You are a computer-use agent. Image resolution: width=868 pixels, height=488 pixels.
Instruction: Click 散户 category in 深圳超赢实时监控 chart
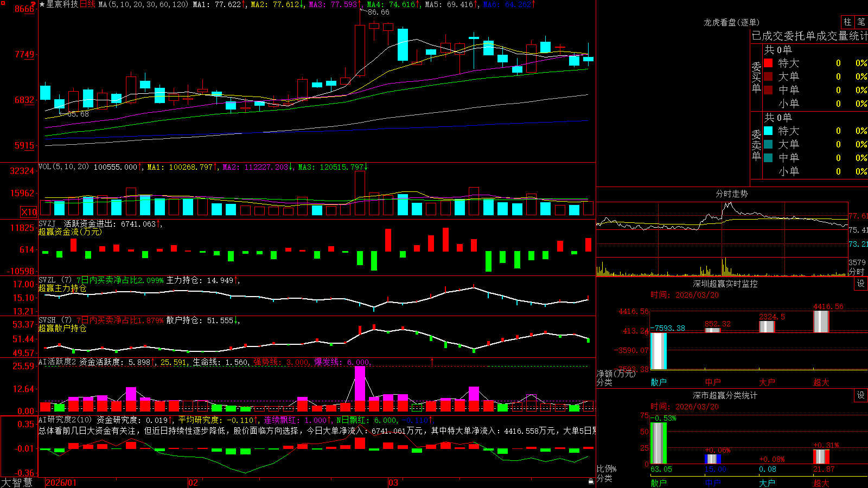click(x=659, y=382)
